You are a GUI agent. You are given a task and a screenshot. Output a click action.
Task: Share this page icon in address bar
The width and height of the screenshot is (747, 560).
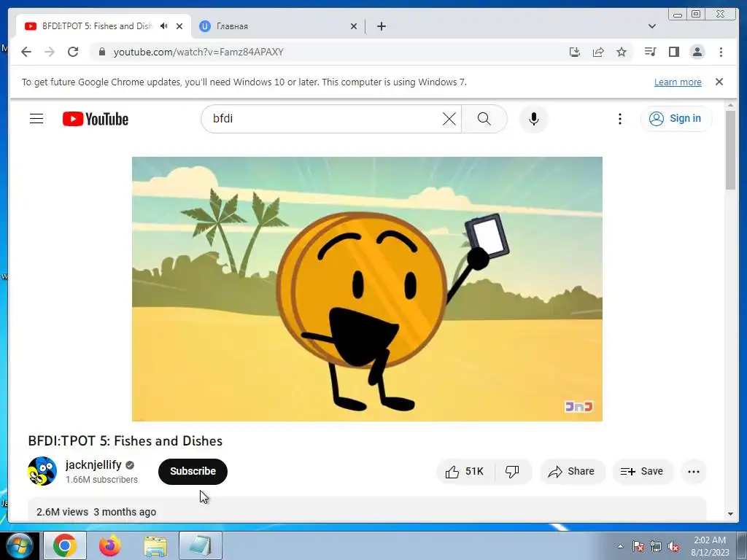click(x=598, y=52)
